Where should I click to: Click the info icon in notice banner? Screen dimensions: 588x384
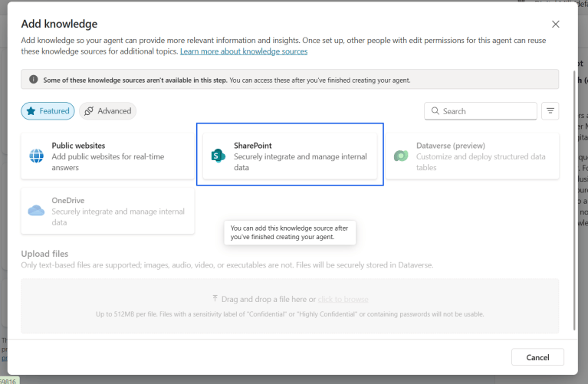pyautogui.click(x=34, y=80)
